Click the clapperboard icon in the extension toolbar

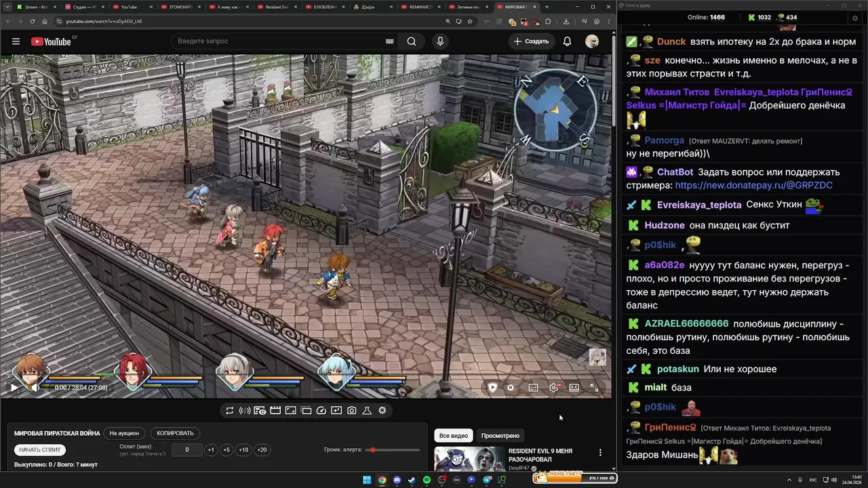tap(275, 411)
